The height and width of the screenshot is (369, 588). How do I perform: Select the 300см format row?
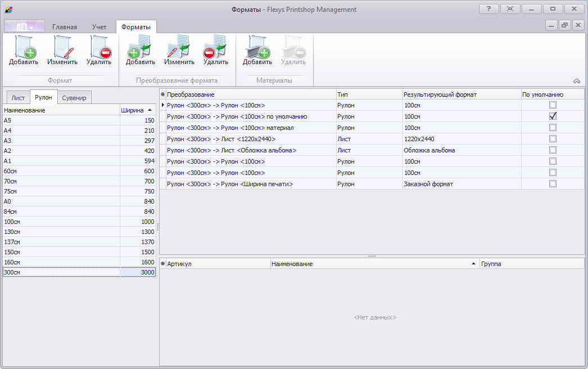[79, 272]
